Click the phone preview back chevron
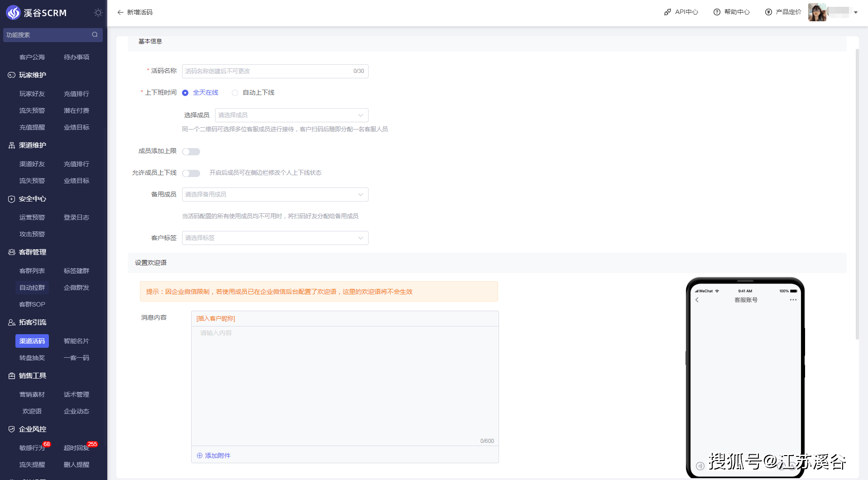The width and height of the screenshot is (868, 480). click(697, 300)
